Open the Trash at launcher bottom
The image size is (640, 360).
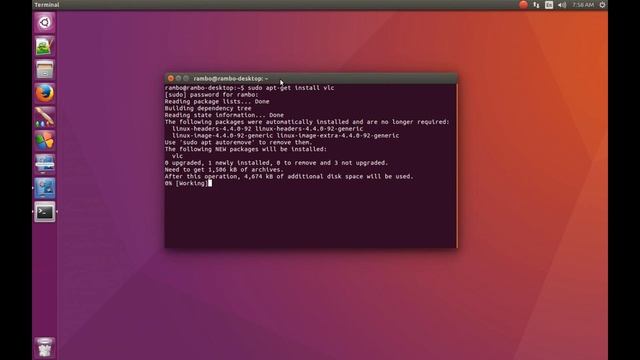click(44, 347)
